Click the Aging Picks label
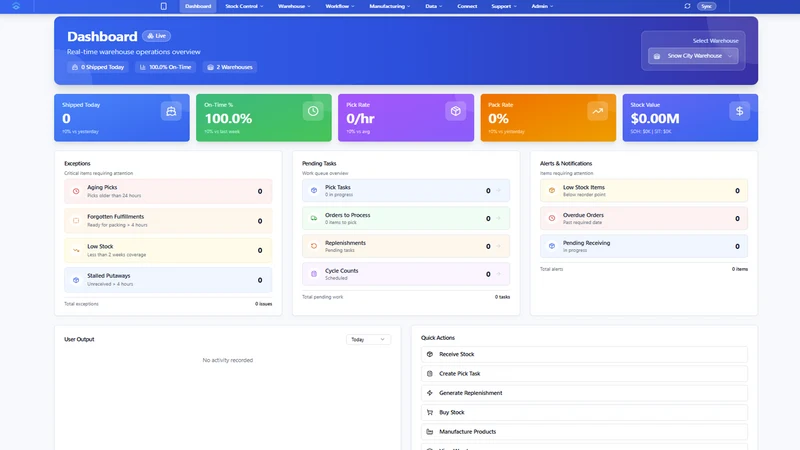The image size is (800, 450). [x=102, y=187]
